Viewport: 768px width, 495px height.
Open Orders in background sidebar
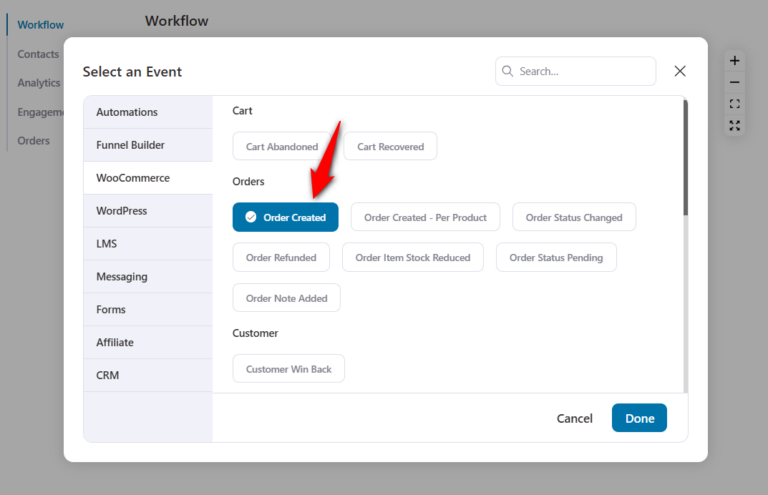click(33, 141)
